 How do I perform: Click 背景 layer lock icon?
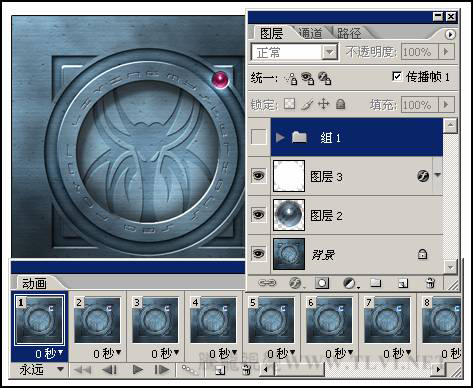(422, 254)
